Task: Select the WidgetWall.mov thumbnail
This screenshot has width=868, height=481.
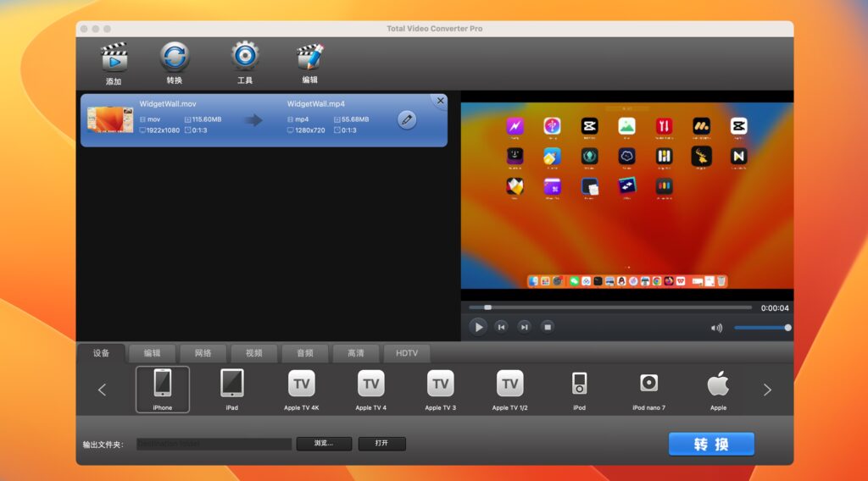Action: [x=110, y=120]
